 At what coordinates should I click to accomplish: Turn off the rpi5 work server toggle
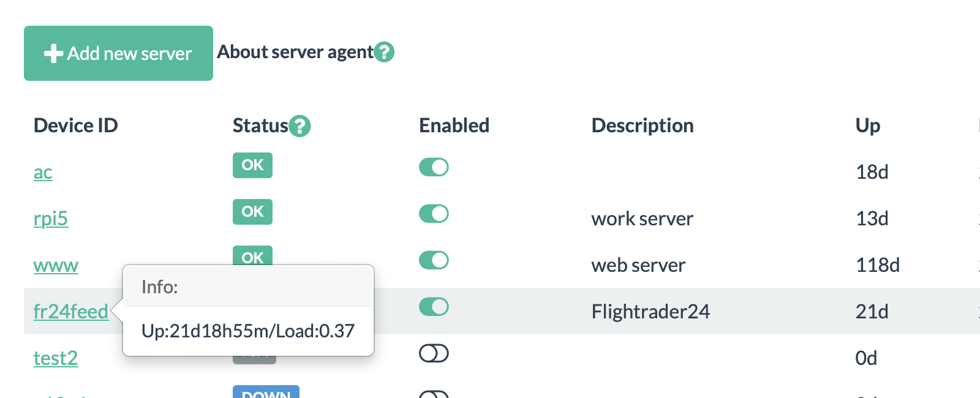(434, 214)
